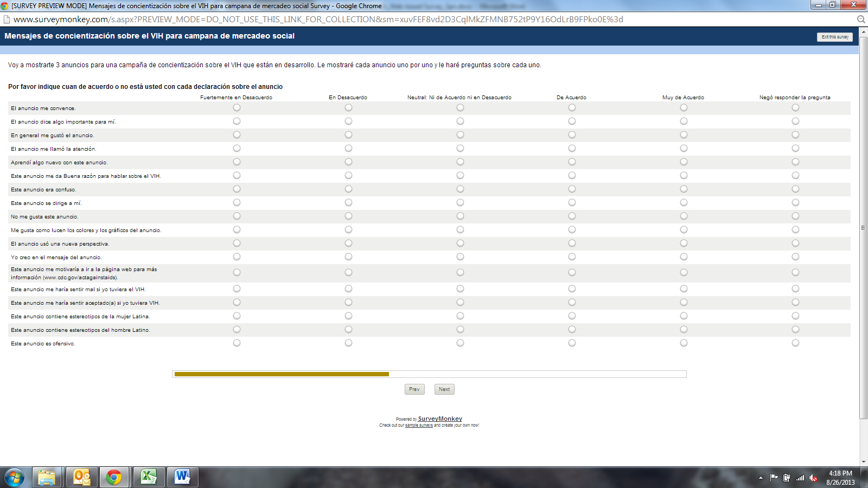Click the 'De Acuerdo' column header
868x488 pixels.
click(571, 98)
